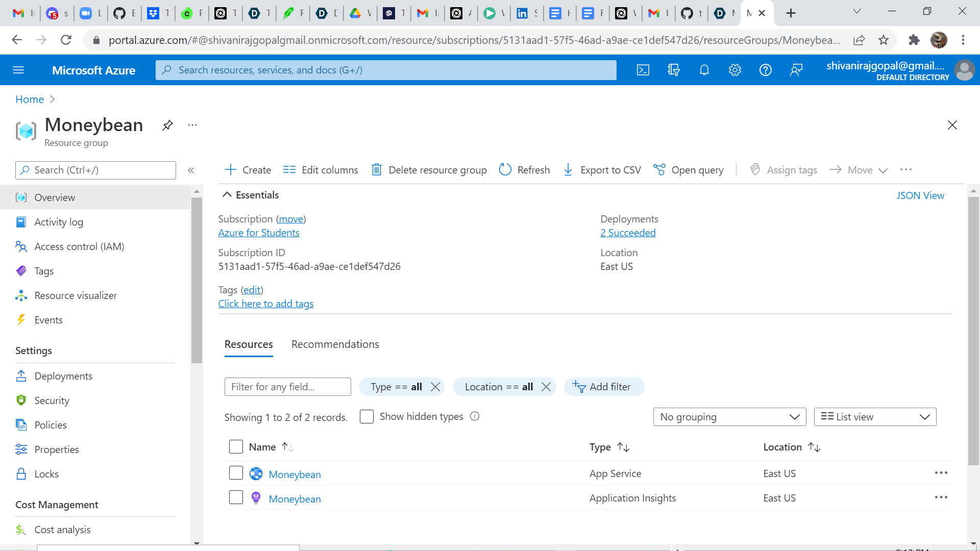Screen dimensions: 980x551
Task: Open Azure Cloud Shell icon
Action: point(643,70)
